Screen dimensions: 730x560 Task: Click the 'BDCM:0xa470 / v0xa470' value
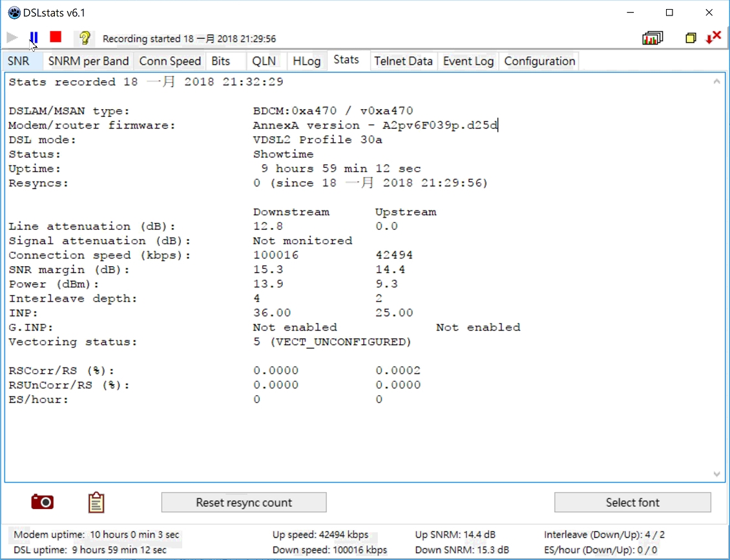click(x=333, y=111)
